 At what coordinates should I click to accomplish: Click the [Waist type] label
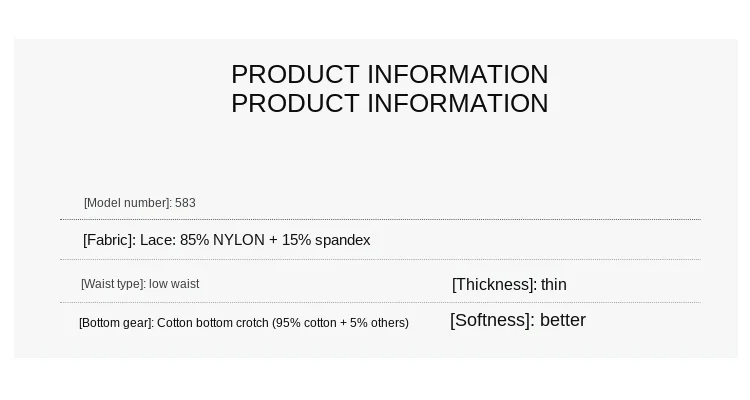(113, 284)
